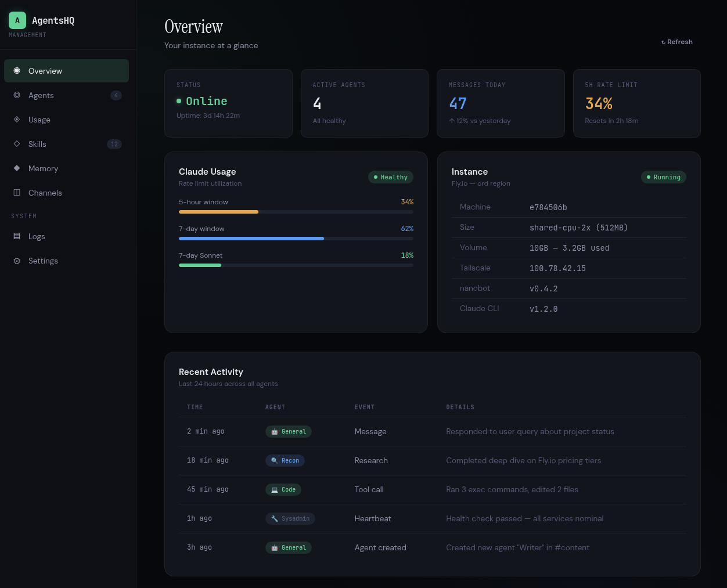Select the Recon agent magnifier badge icon
Viewport: 727px width, 588px height.
274,460
